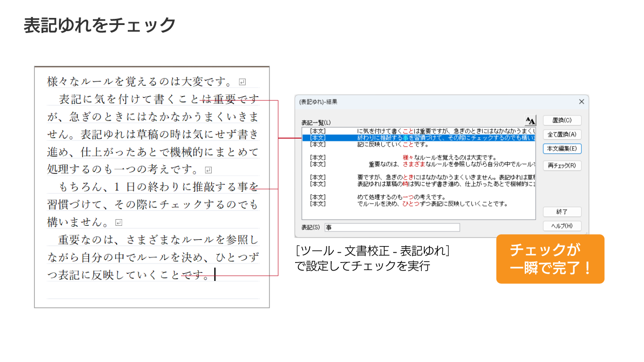The image size is (644, 362).
Task: Close the 表記ゆれ results dialog
Action: [581, 102]
